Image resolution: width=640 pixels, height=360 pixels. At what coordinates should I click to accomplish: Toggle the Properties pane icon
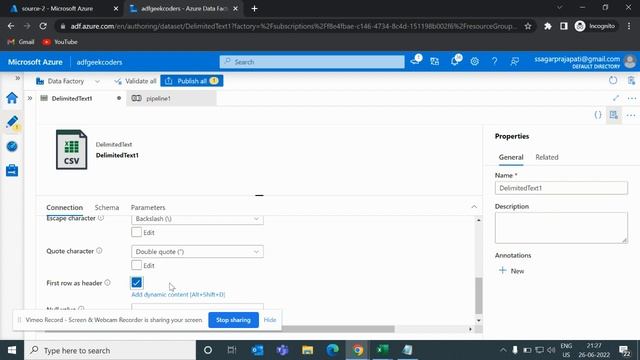pos(613,115)
